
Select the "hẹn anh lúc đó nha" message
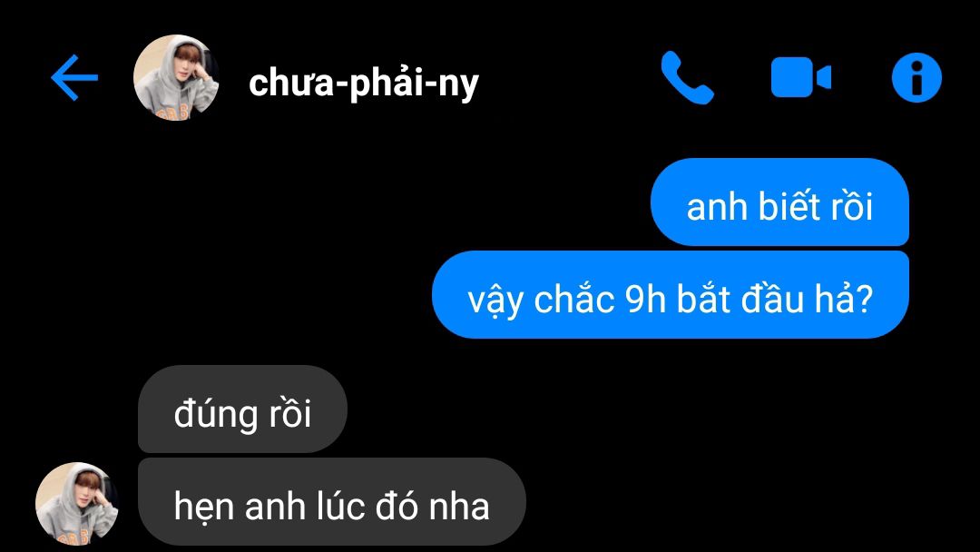click(x=332, y=501)
